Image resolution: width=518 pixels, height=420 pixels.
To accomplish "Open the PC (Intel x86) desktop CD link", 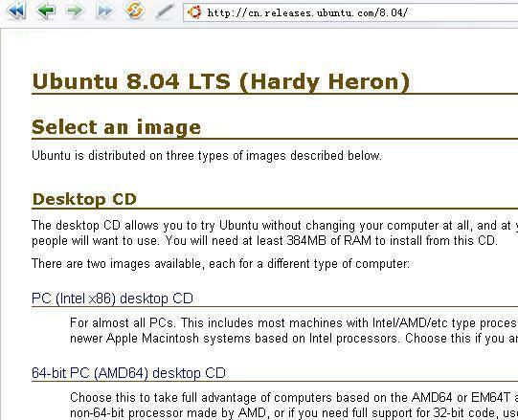I will coord(112,298).
